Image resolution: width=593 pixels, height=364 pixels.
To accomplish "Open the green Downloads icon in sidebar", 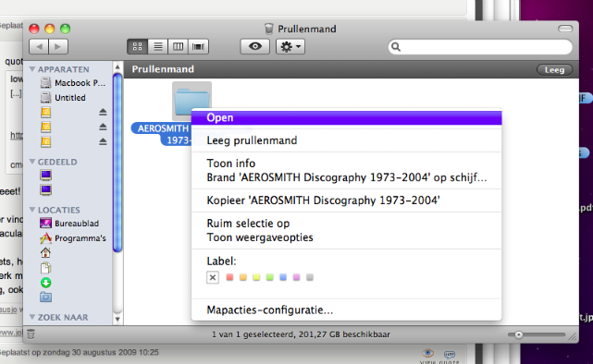I will click(x=45, y=283).
